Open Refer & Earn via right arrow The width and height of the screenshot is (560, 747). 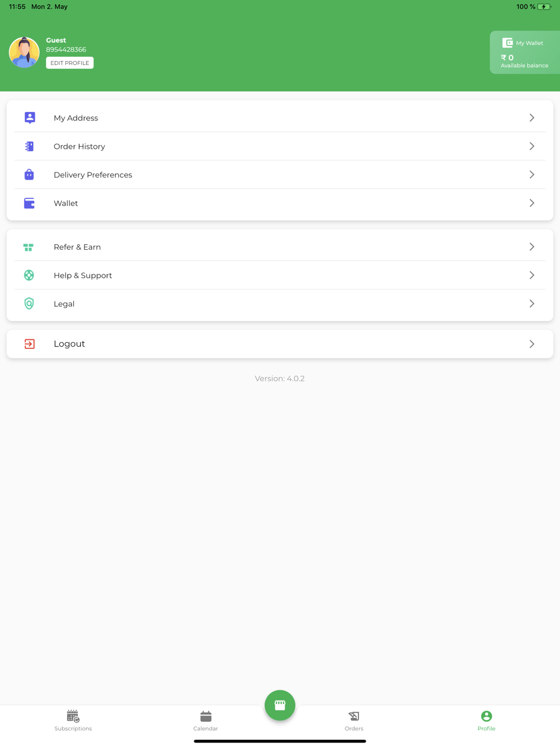[x=531, y=247]
